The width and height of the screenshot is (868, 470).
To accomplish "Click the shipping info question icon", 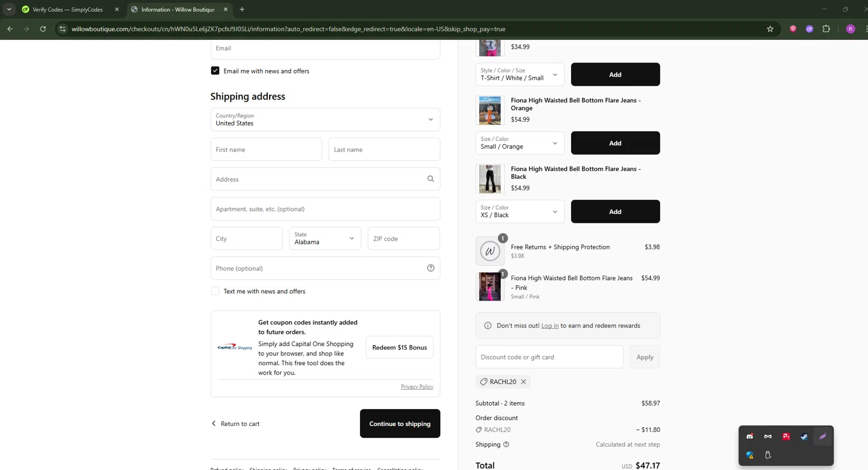I will click(x=506, y=445).
